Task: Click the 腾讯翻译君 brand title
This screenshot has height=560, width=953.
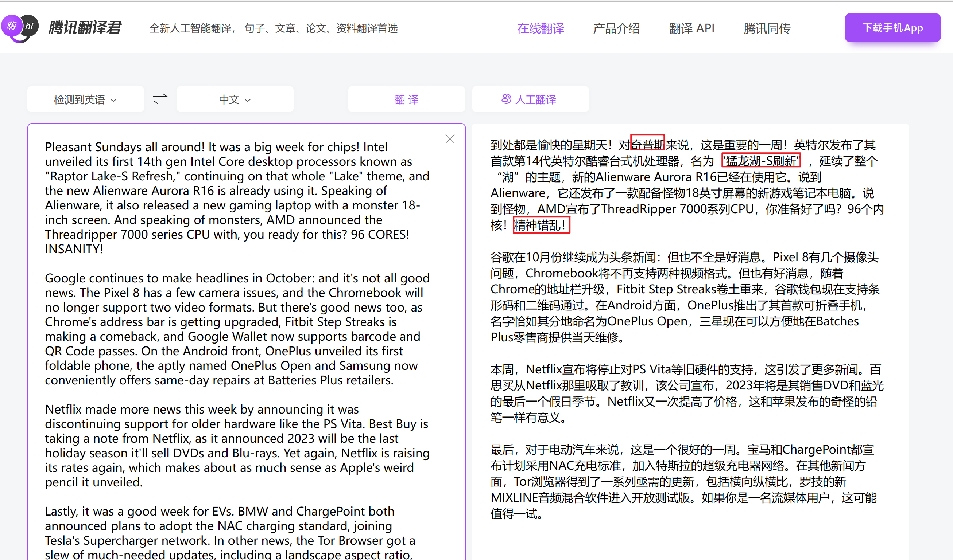Action: (x=85, y=28)
